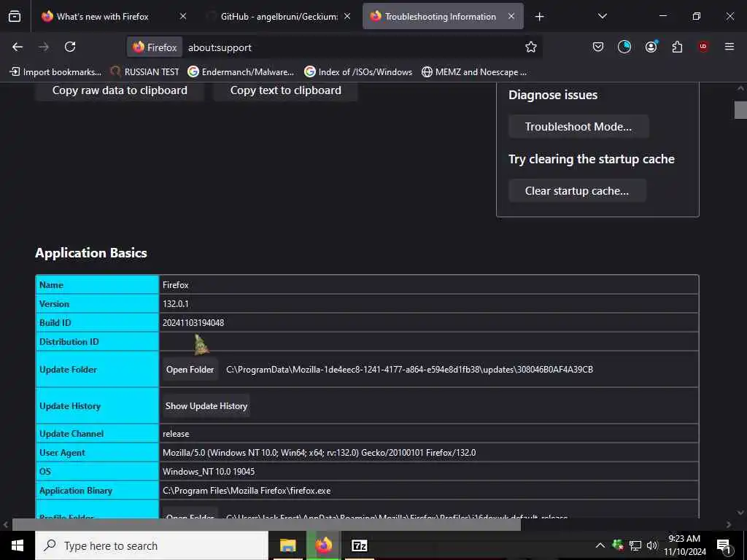Click the Troubleshoot Mode... button
This screenshot has height=560, width=747.
click(578, 127)
